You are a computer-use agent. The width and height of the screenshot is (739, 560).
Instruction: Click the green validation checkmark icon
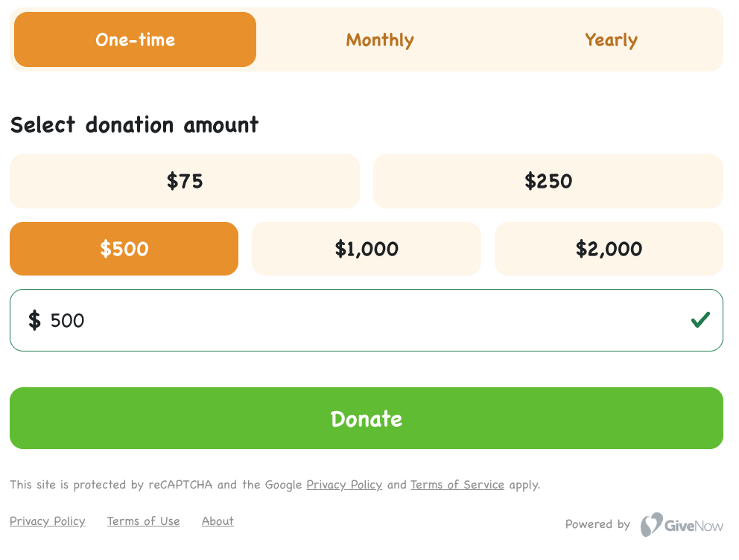(x=700, y=320)
